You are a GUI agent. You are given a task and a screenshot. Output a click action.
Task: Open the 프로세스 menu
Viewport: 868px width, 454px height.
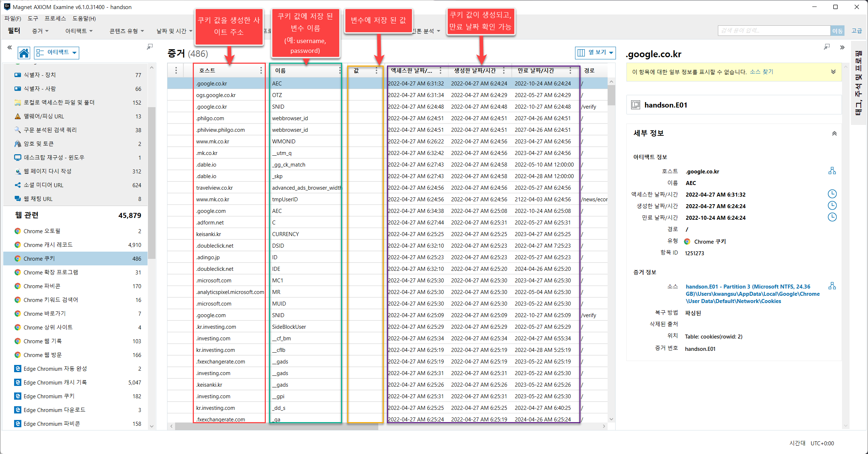click(55, 18)
